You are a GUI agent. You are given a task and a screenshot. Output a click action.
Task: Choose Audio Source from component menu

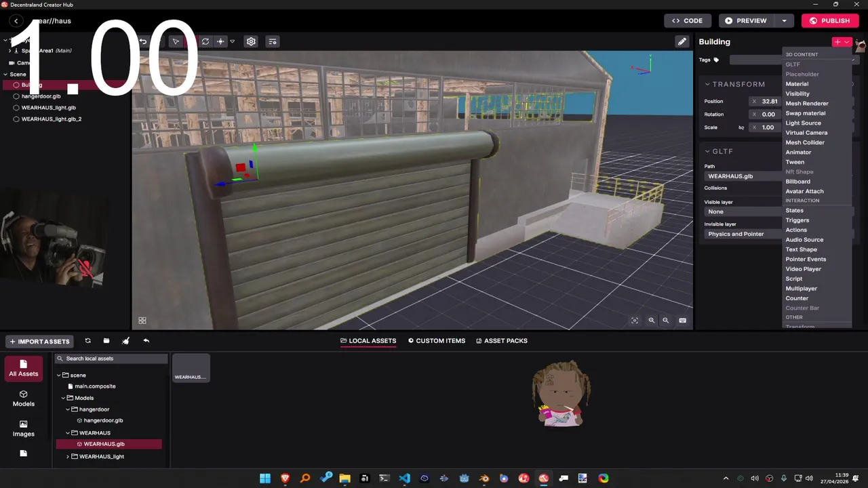[817, 240]
